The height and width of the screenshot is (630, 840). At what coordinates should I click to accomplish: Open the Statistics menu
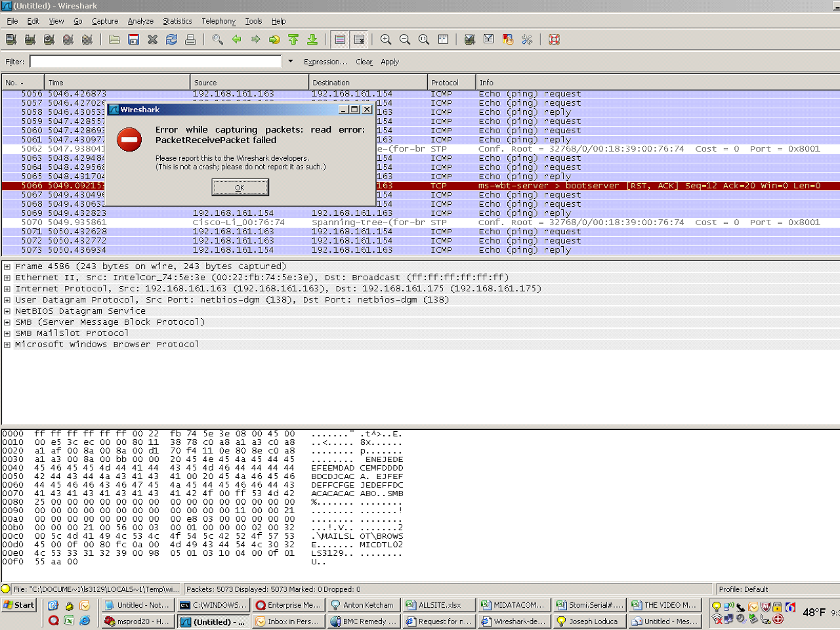178,21
